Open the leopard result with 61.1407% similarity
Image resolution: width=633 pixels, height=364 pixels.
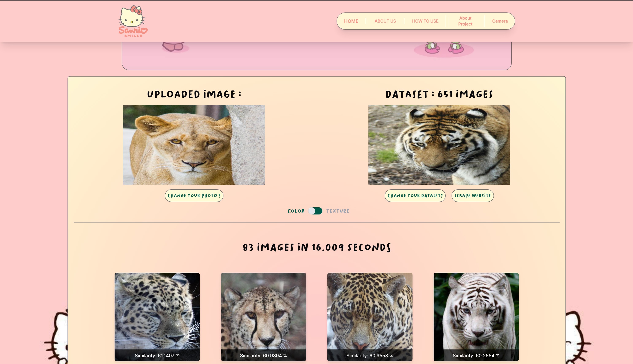click(x=157, y=315)
